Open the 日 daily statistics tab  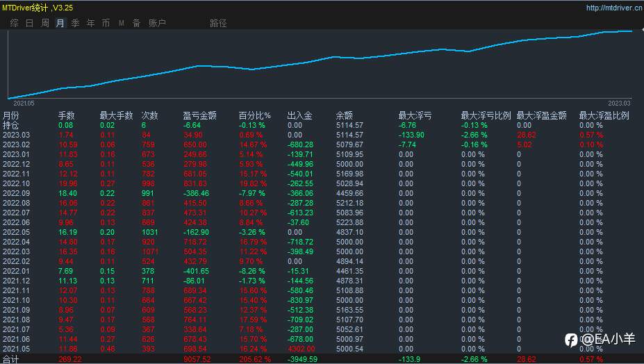coord(30,23)
